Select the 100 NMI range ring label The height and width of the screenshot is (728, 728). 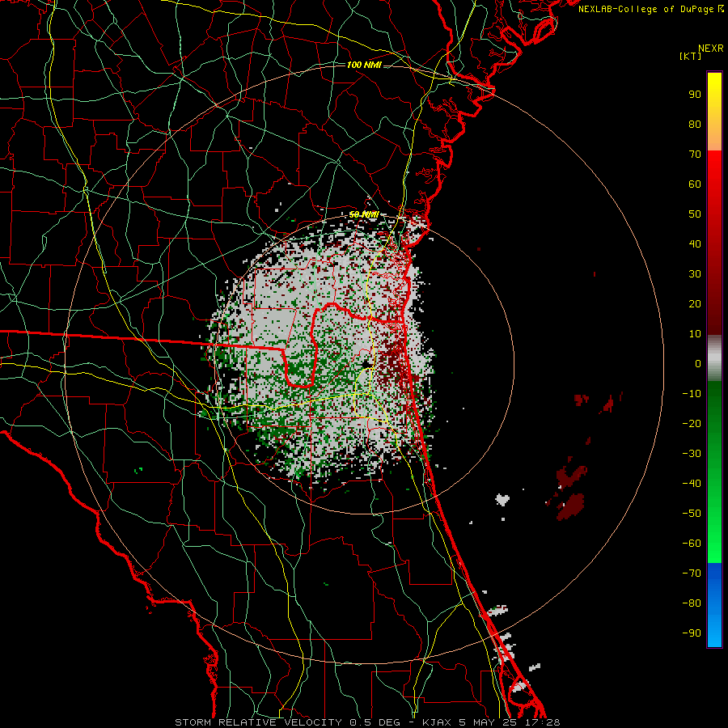coord(364,65)
